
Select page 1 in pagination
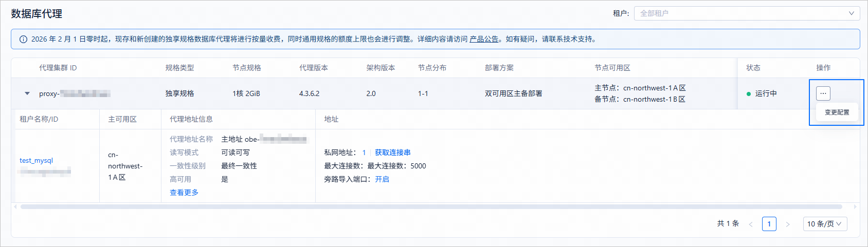coord(769,224)
